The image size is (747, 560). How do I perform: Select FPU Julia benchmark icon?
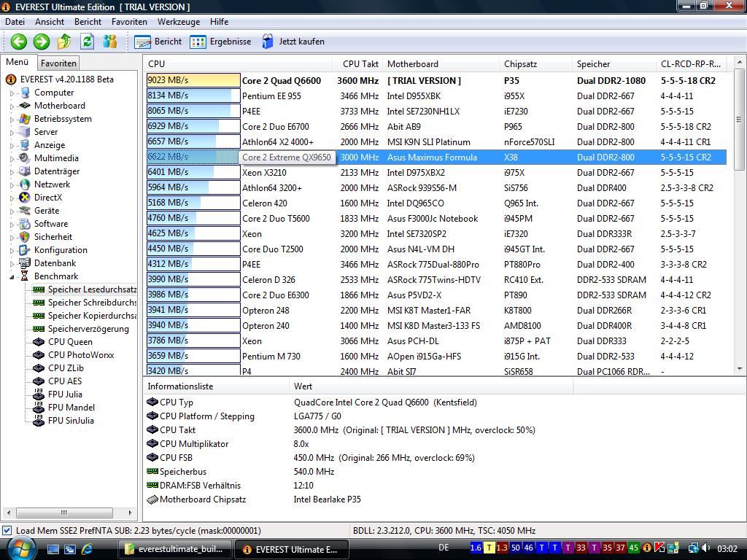(39, 394)
